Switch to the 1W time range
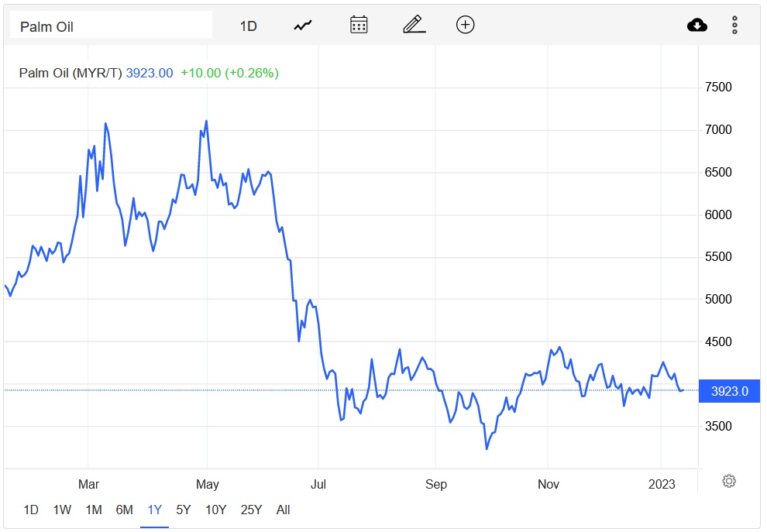Image resolution: width=767 pixels, height=532 pixels. point(62,510)
